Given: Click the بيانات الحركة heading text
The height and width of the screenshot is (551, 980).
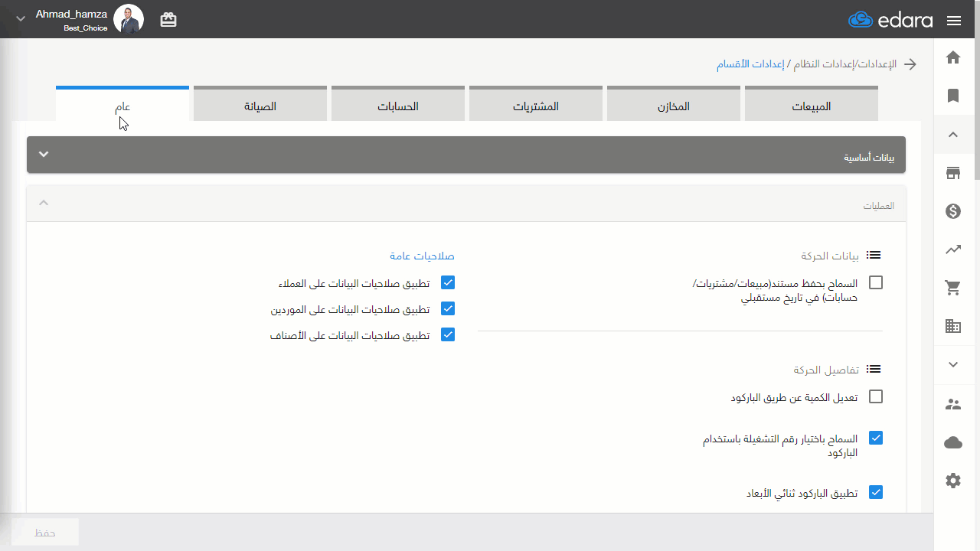Looking at the screenshot, I should 831,256.
